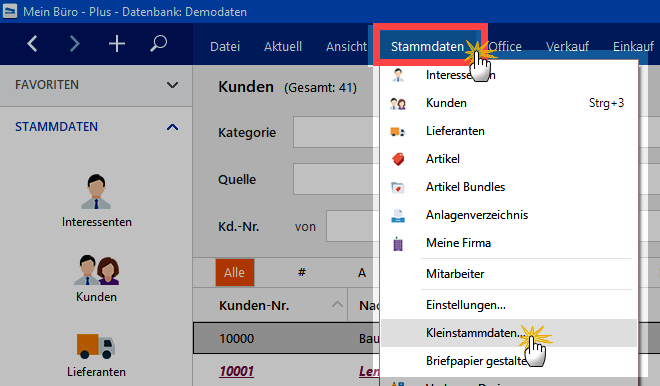The height and width of the screenshot is (386, 660).
Task: Sort by the Kunden-Nr. column arrow
Action: click(337, 304)
